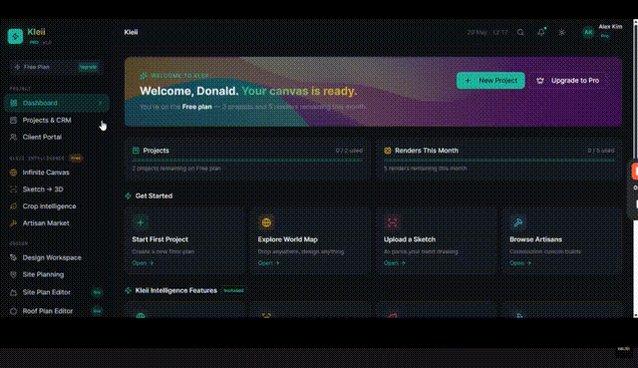Click the Pro badge on Roof Plan Editor

click(97, 311)
